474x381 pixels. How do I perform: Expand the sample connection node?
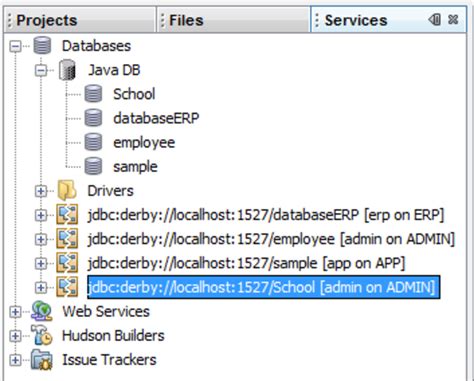(x=41, y=263)
